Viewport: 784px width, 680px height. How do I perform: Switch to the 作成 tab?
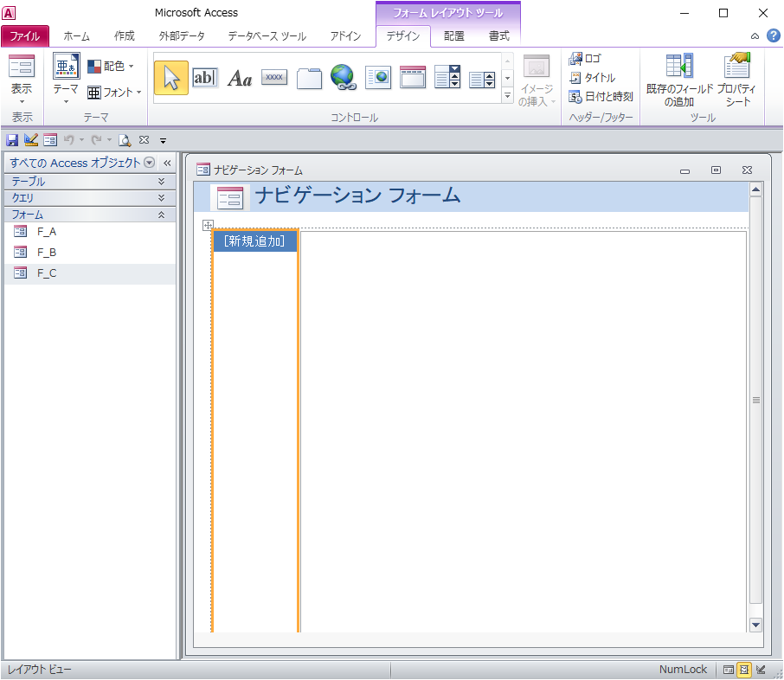click(124, 36)
